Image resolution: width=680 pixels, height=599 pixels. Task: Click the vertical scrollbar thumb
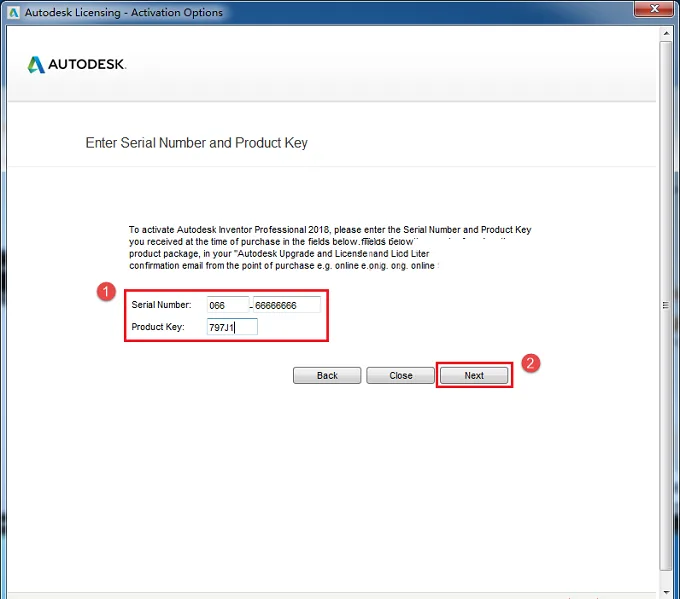point(666,306)
